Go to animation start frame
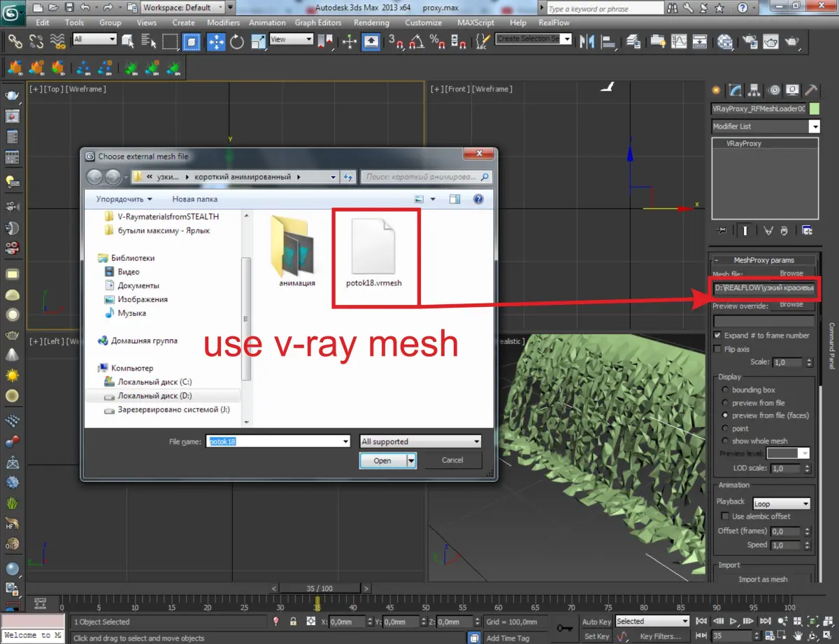The height and width of the screenshot is (644, 839). 701,621
